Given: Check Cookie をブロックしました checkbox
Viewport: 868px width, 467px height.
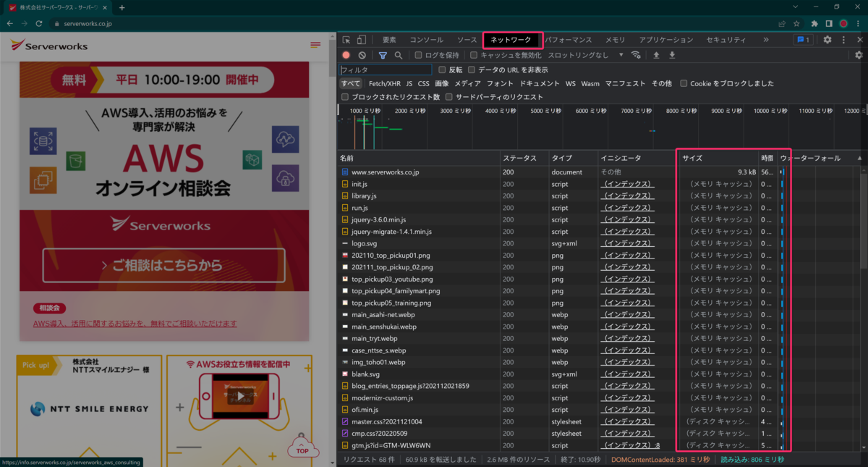Looking at the screenshot, I should [x=684, y=84].
